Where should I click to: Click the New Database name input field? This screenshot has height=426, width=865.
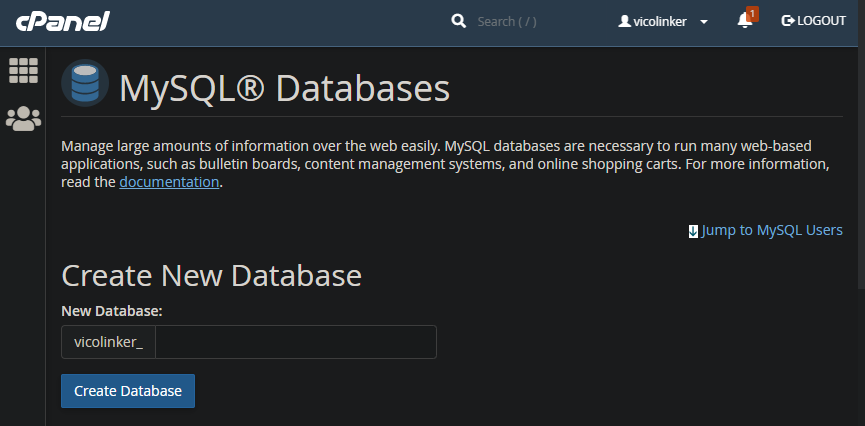(x=296, y=342)
